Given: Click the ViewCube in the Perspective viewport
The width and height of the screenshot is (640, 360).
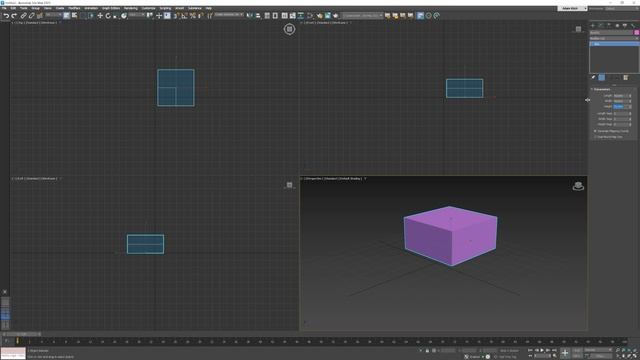Looking at the screenshot, I should (578, 186).
